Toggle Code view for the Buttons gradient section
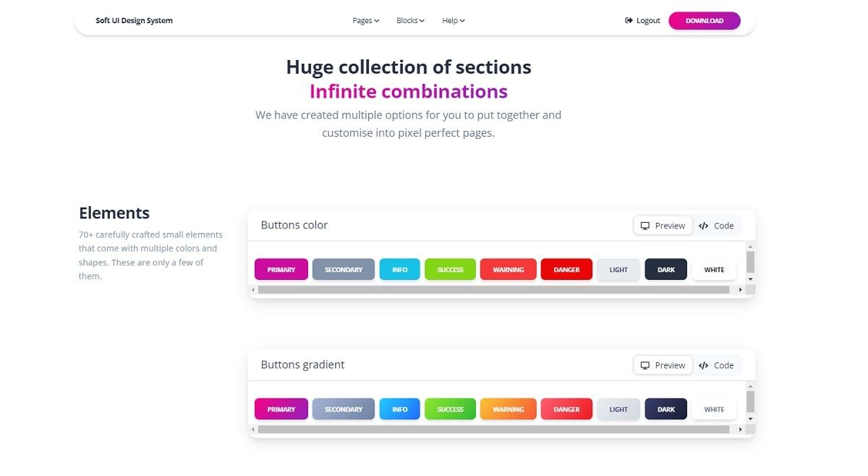Screen dimensions: 868x476 pyautogui.click(x=717, y=365)
